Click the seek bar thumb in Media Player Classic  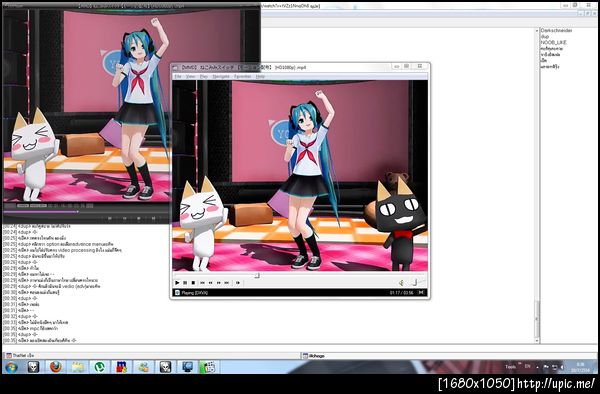point(258,275)
